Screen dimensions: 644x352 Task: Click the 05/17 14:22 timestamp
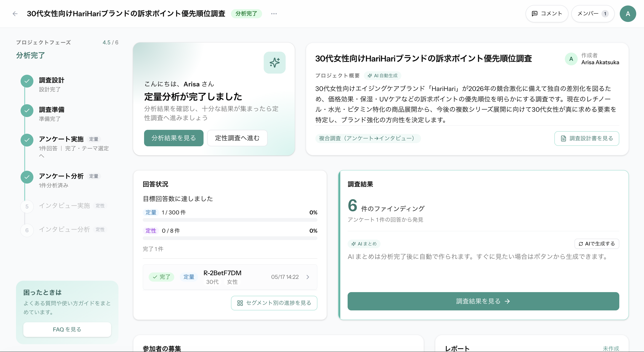(x=285, y=277)
